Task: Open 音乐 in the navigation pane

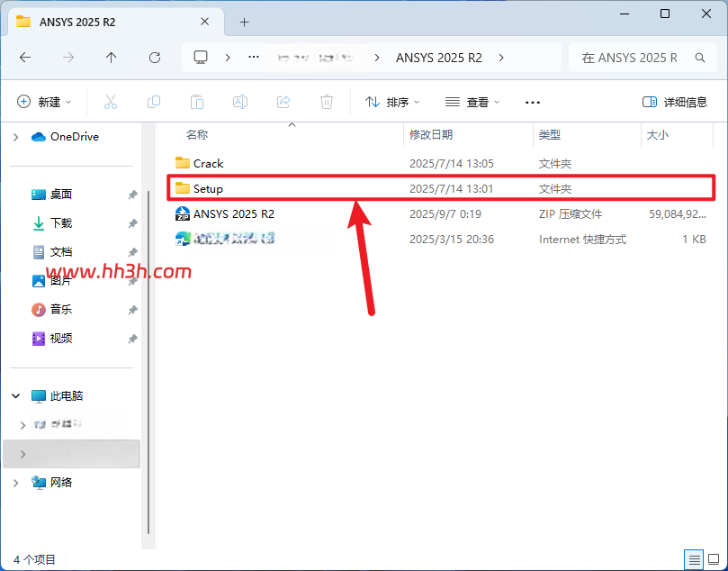Action: tap(61, 310)
